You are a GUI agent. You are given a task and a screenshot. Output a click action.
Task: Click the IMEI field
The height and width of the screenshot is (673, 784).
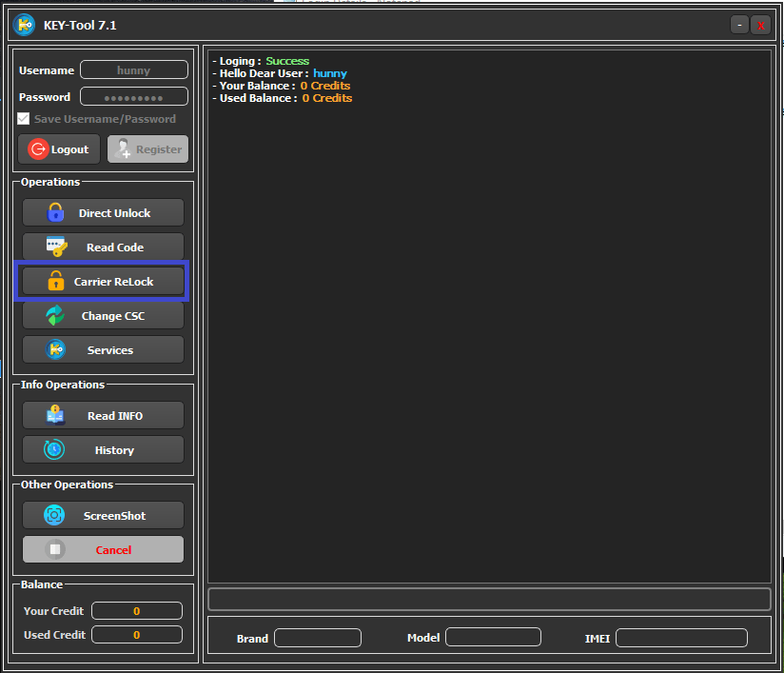tap(681, 638)
